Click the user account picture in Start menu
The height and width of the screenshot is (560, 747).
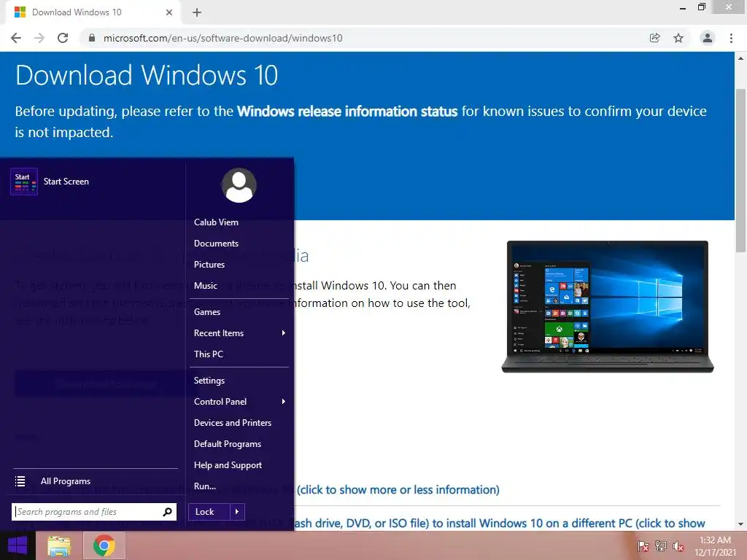[x=239, y=185]
